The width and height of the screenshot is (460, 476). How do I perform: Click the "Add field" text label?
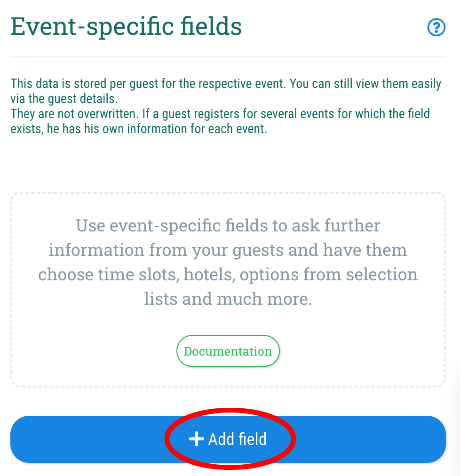(x=238, y=439)
